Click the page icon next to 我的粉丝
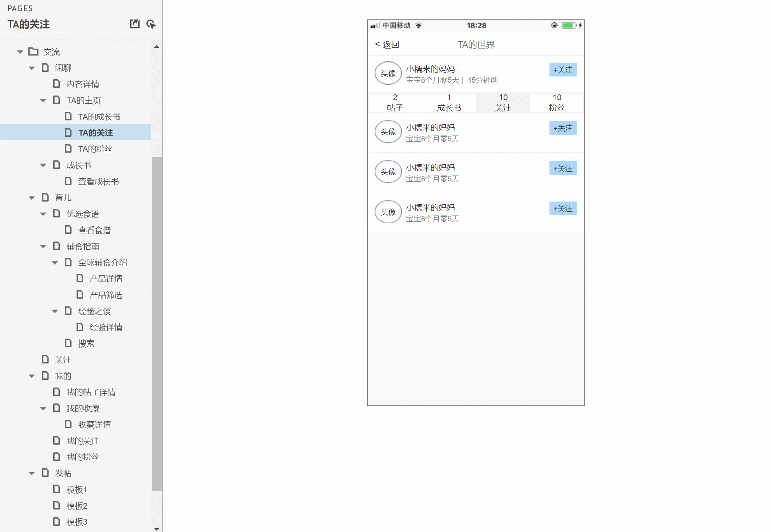 tap(57, 456)
